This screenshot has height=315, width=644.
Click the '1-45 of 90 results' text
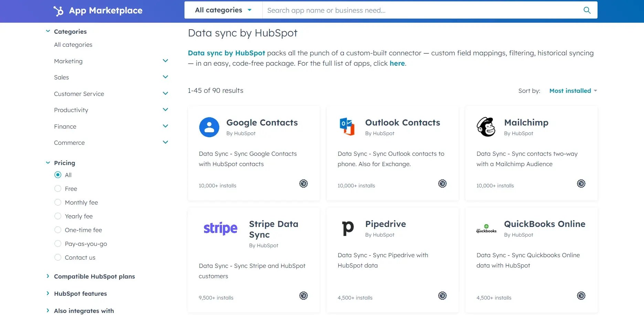[x=215, y=90]
